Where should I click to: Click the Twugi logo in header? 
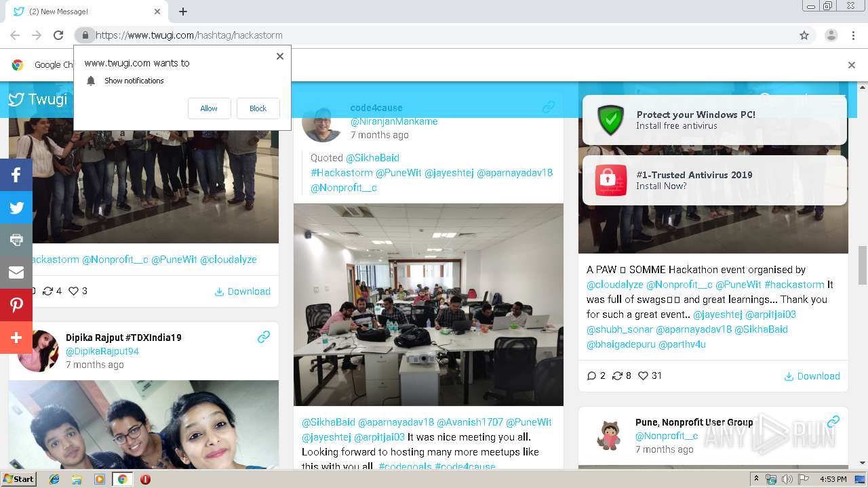[38, 100]
